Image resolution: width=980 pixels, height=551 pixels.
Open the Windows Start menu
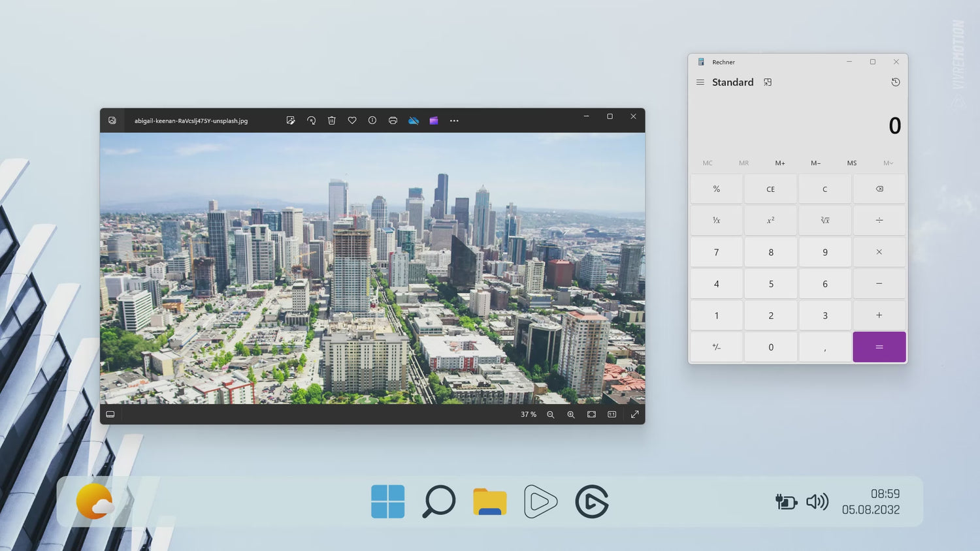pos(387,501)
